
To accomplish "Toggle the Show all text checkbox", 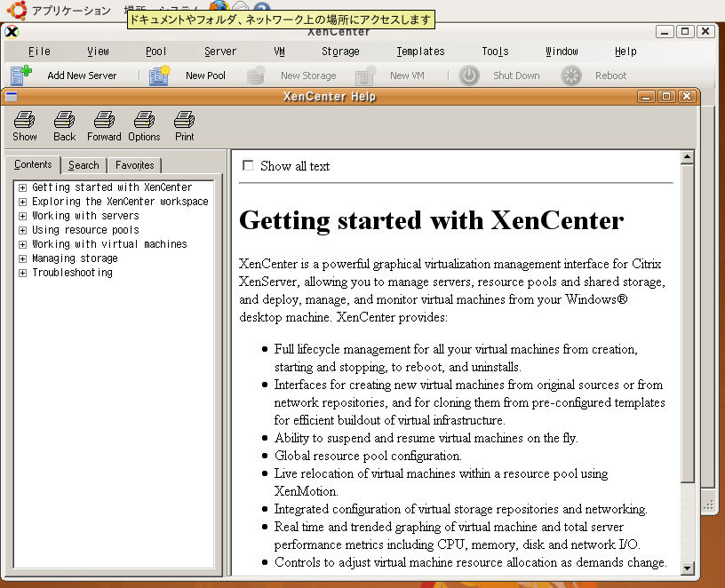I will pos(248,165).
